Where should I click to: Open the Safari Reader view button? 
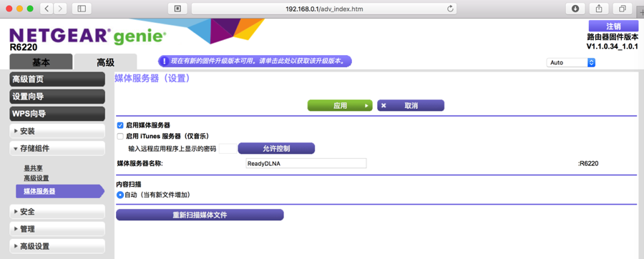(x=178, y=9)
